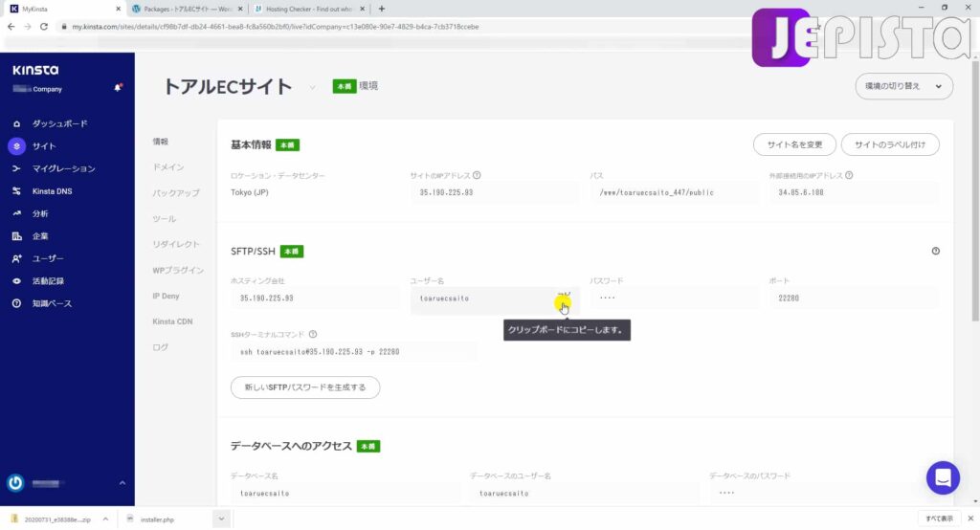Click the database password field
The width and height of the screenshot is (980, 530).
pos(824,493)
